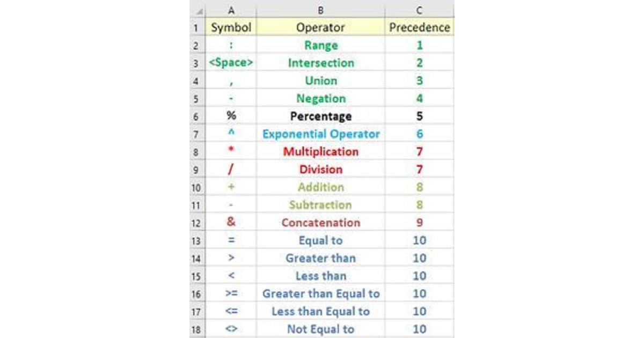644x338 pixels.
Task: Click the Percentage cell
Action: coord(320,116)
